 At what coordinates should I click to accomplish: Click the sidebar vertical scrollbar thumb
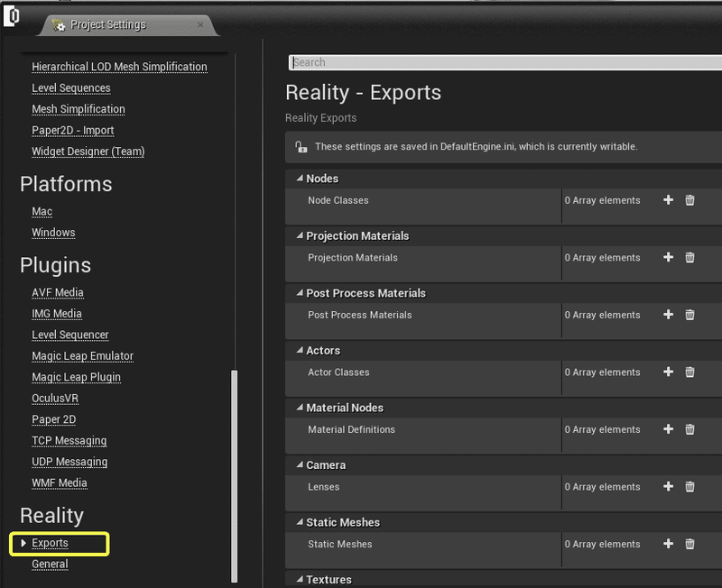[235, 476]
